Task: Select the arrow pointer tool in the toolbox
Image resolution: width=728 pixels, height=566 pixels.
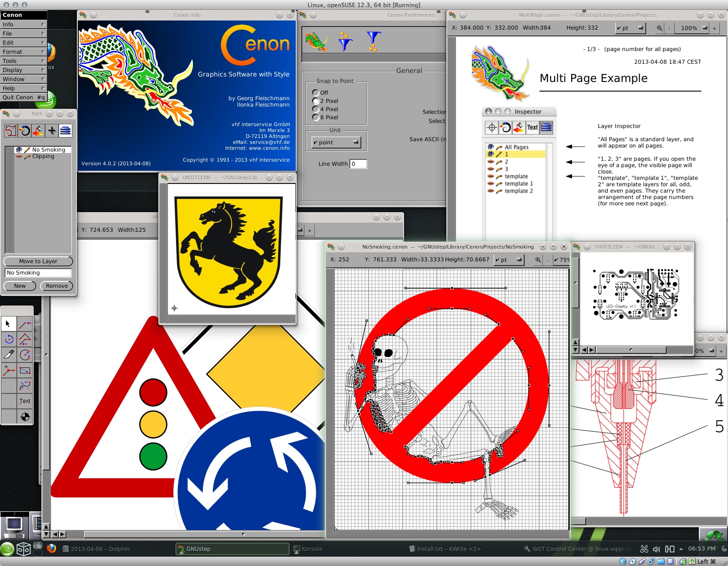Action: tap(8, 324)
